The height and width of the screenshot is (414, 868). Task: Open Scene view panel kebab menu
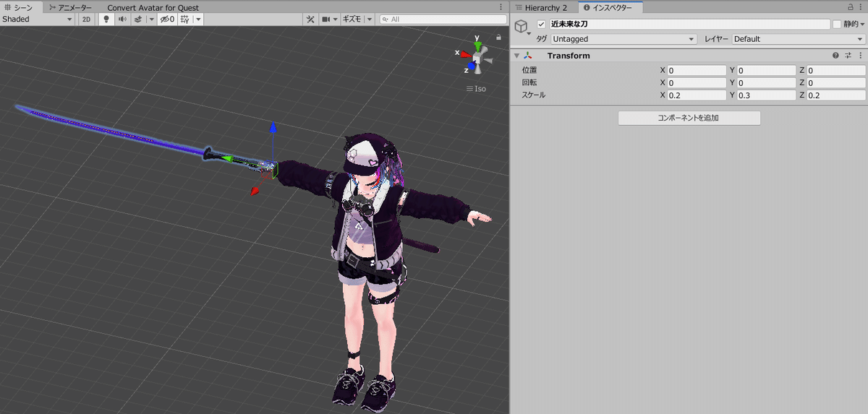tap(502, 7)
